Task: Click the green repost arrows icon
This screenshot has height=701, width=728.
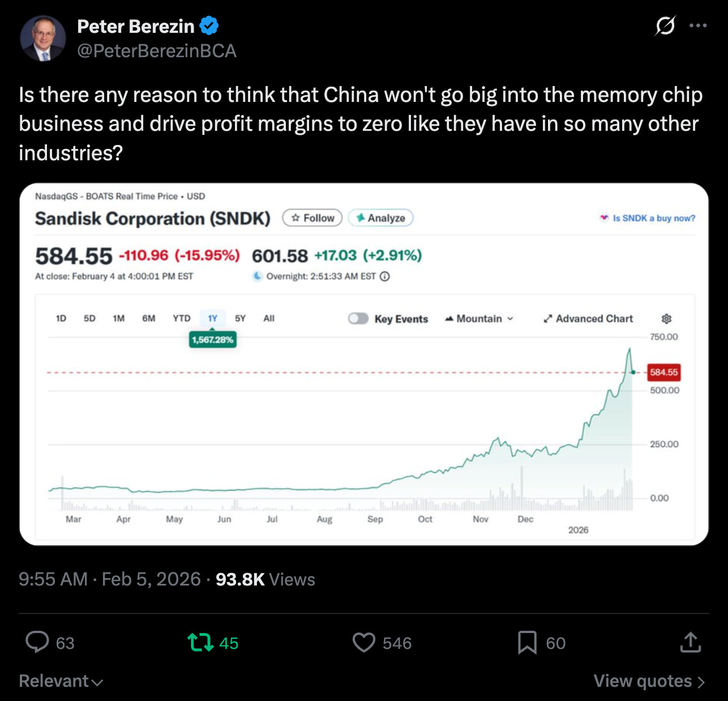Action: click(200, 643)
